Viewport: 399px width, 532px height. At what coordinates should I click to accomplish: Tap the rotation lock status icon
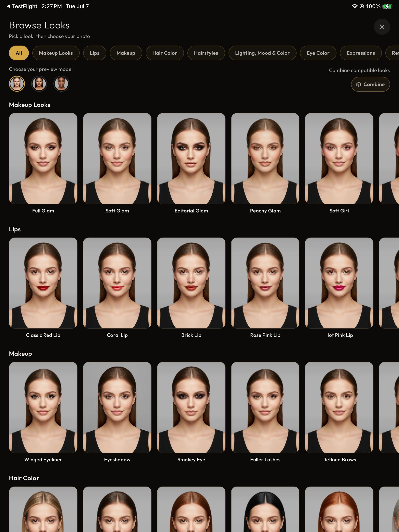pos(362,6)
